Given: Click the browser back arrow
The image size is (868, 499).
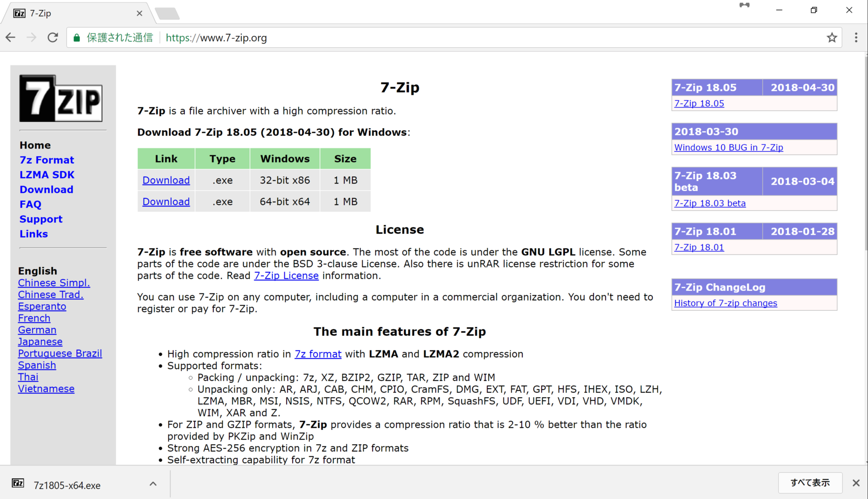Looking at the screenshot, I should click(11, 37).
